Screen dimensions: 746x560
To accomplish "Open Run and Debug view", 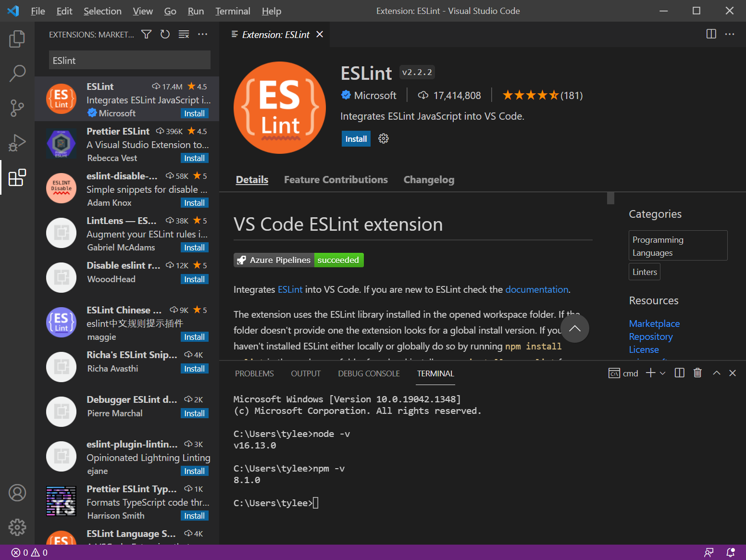I will tap(17, 143).
